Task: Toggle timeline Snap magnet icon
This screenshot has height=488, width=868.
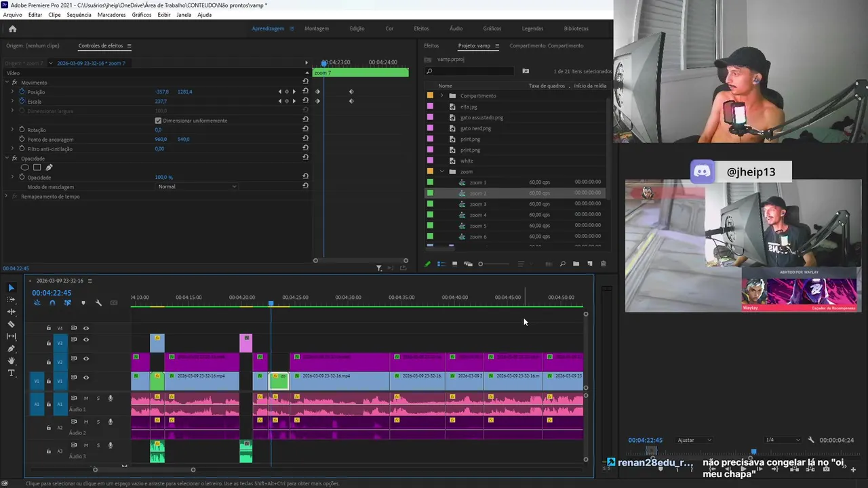Action: [x=52, y=303]
